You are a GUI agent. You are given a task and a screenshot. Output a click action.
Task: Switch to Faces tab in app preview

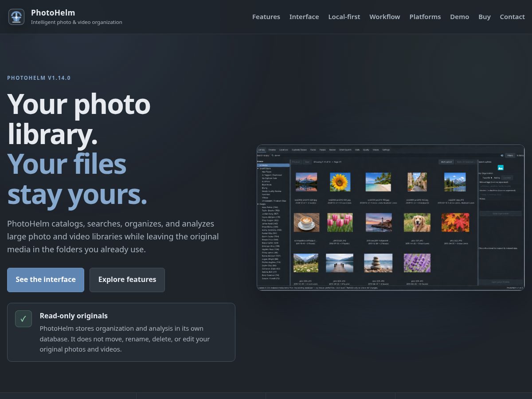click(313, 150)
